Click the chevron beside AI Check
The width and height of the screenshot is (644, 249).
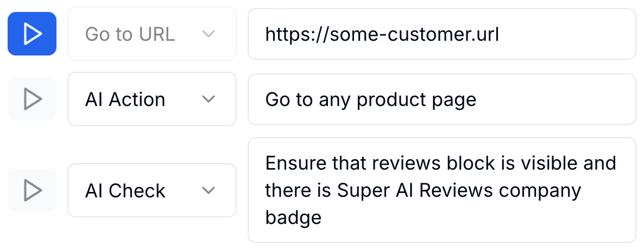point(209,190)
